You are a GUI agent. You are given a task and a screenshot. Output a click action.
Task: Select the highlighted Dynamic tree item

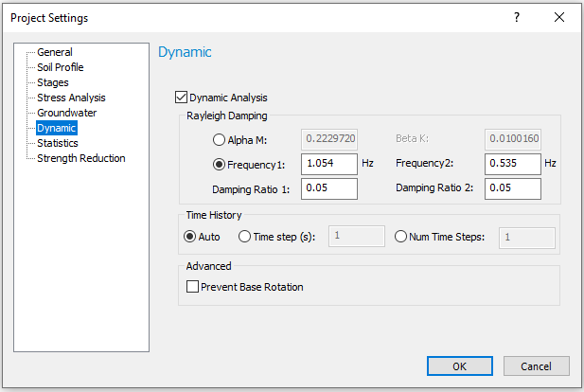[57, 128]
